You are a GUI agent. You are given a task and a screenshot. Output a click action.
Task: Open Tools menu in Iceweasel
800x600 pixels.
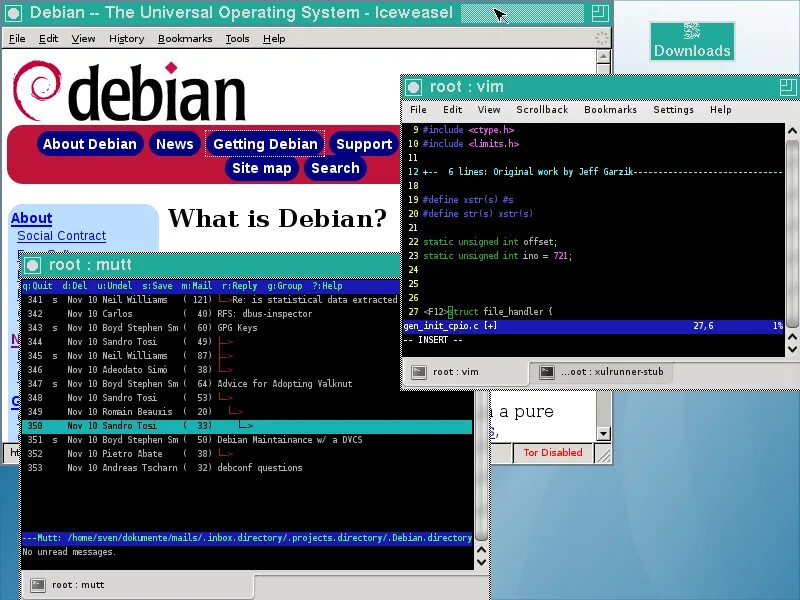(x=237, y=38)
